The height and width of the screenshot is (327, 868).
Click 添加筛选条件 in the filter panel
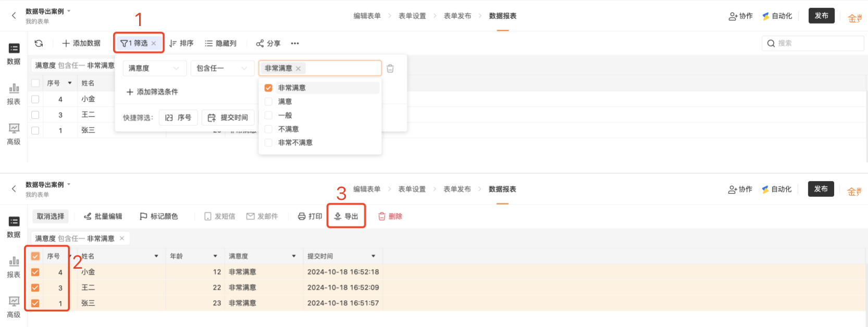coord(152,92)
